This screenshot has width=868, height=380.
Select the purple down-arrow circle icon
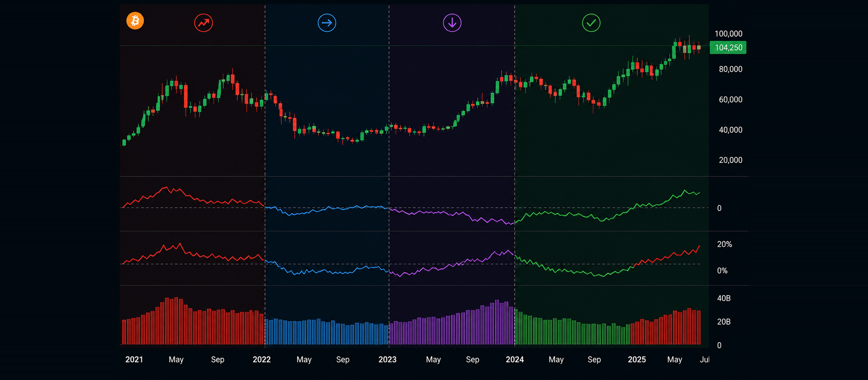[452, 23]
